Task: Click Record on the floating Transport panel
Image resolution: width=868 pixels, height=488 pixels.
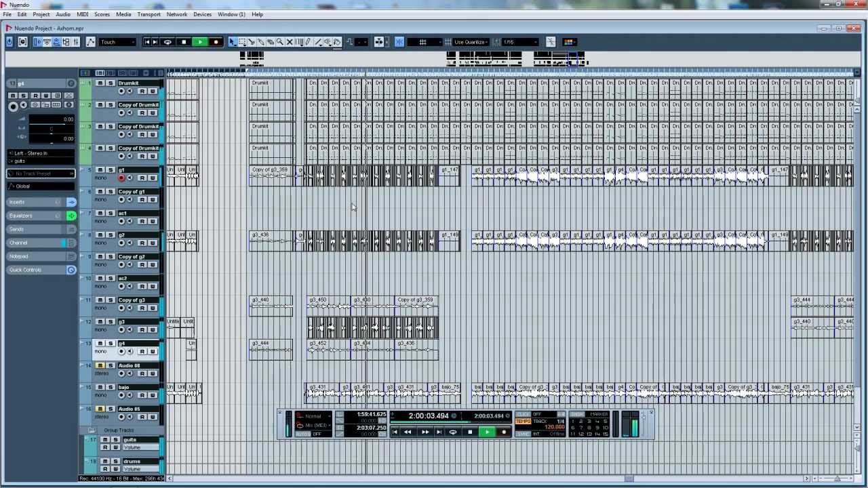Action: [504, 432]
